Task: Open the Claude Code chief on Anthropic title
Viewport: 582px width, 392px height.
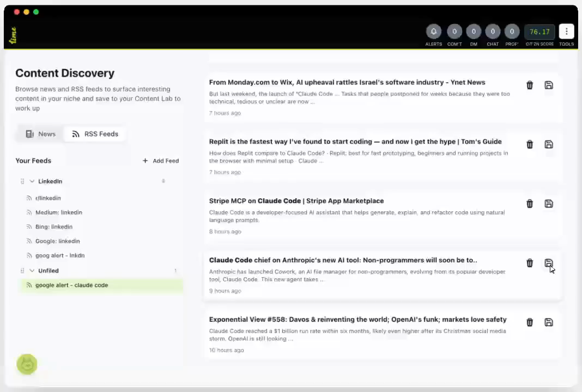Action: 343,260
